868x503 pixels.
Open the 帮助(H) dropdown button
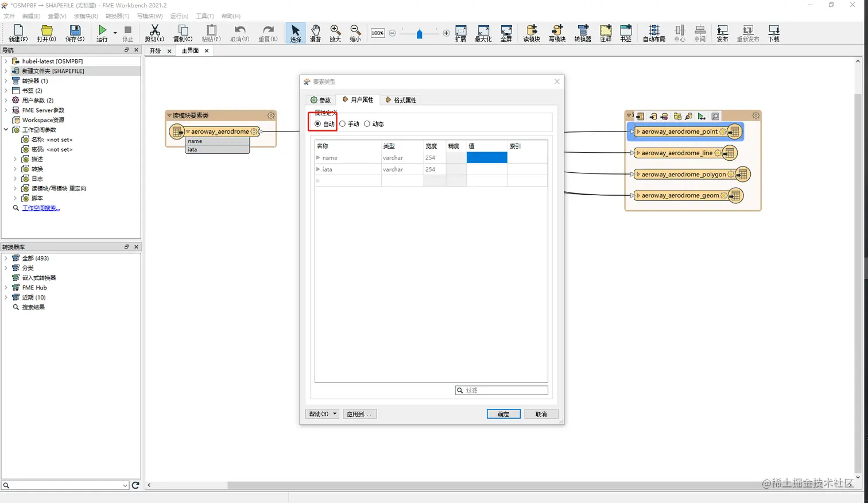(x=322, y=414)
